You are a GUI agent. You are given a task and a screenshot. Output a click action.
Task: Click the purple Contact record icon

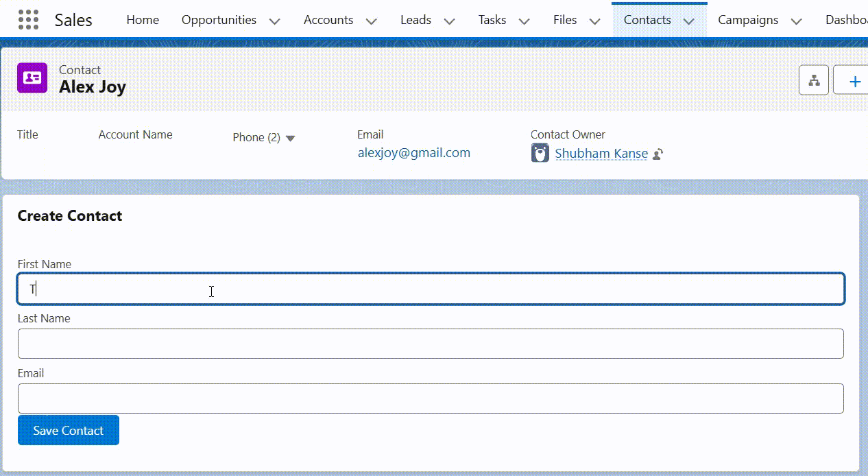pos(32,78)
